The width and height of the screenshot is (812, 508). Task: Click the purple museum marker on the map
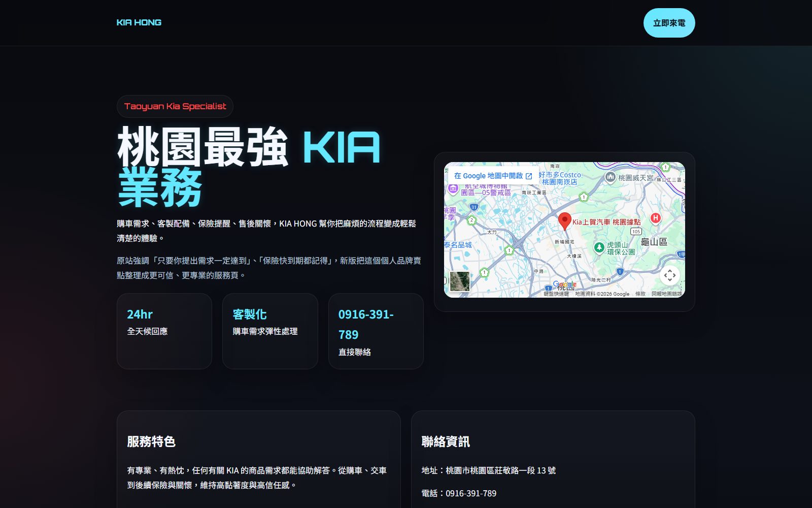pyautogui.click(x=453, y=188)
